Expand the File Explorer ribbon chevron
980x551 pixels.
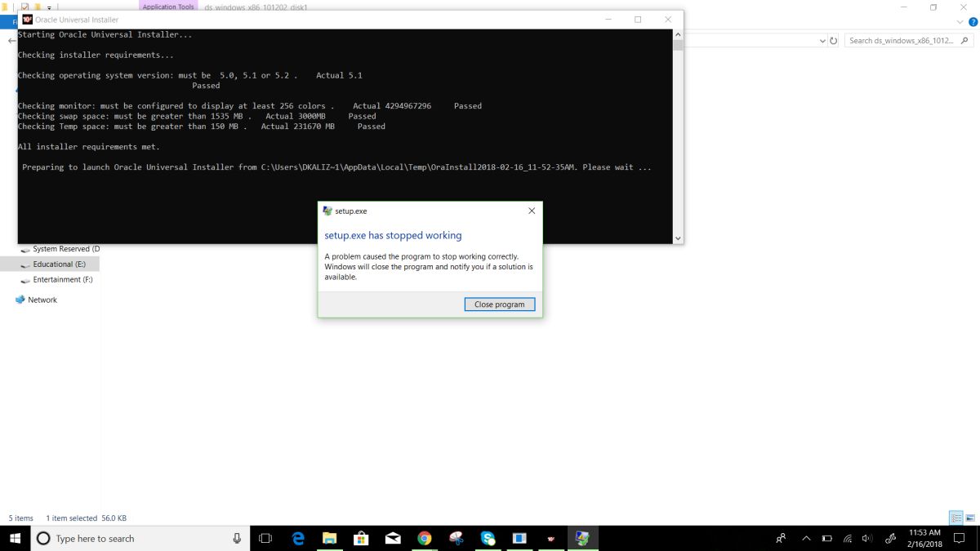tap(960, 23)
